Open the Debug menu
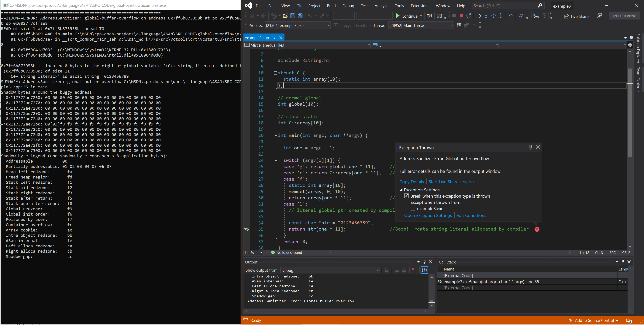The image size is (644, 325). point(348,5)
